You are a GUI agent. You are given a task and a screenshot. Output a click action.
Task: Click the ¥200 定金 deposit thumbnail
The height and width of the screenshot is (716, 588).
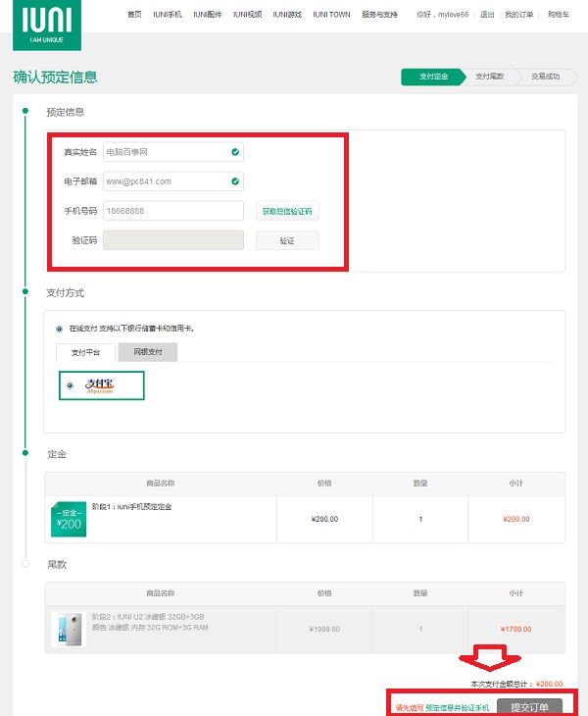point(69,519)
